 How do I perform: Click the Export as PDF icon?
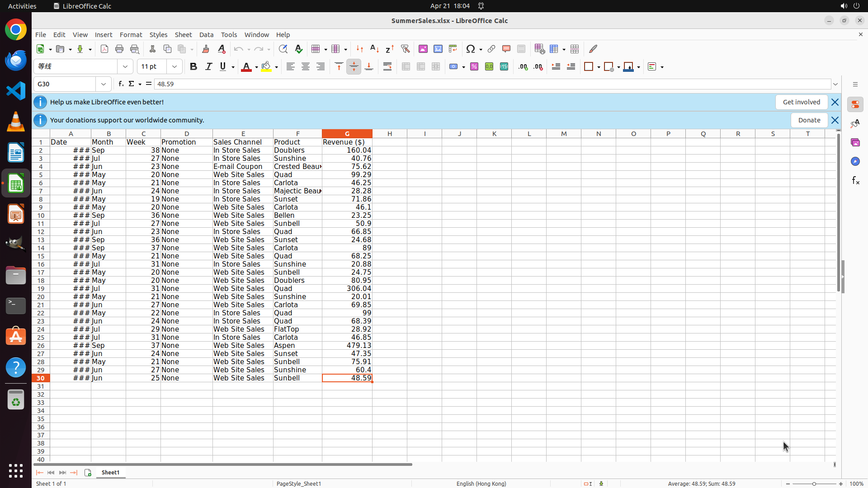pyautogui.click(x=104, y=49)
